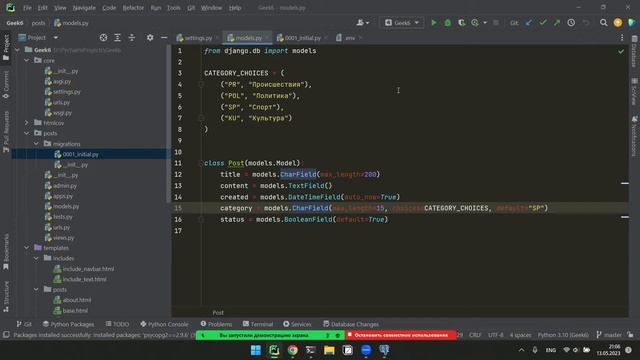Open the code-with-me user dropdown

click(362, 23)
